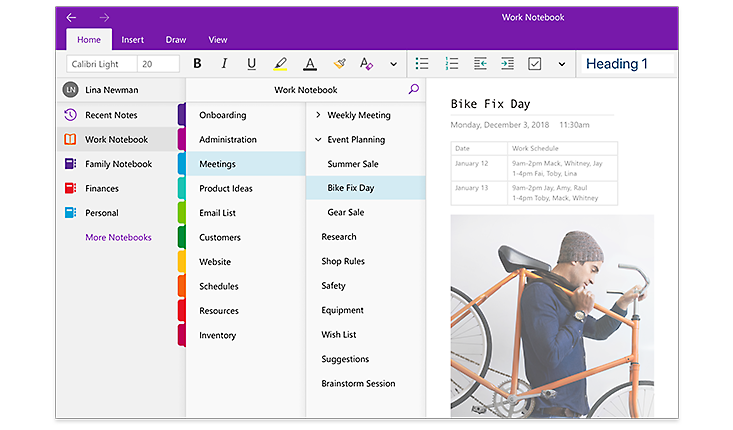733x430 pixels.
Task: Click the More Notebooks link
Action: pyautogui.click(x=118, y=237)
